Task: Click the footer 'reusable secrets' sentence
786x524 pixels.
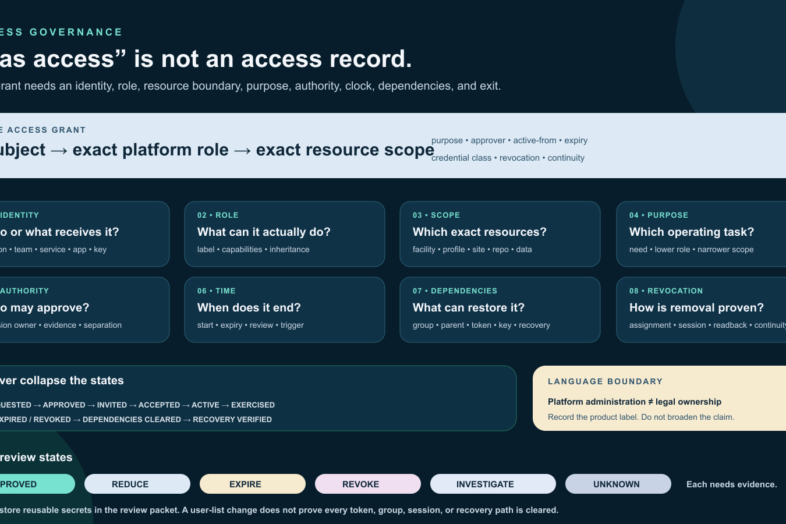Action: pyautogui.click(x=279, y=510)
